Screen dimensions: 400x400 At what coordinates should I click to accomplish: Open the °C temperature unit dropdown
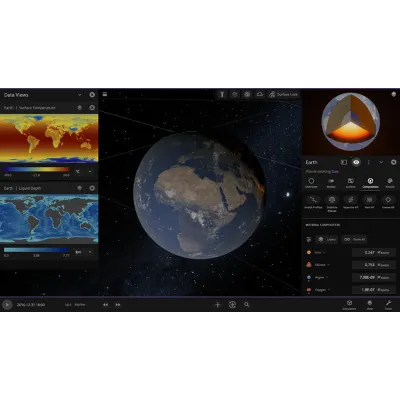click(x=84, y=172)
